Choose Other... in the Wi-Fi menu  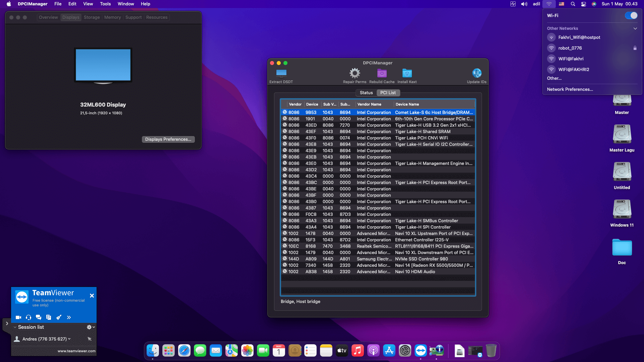coord(554,78)
